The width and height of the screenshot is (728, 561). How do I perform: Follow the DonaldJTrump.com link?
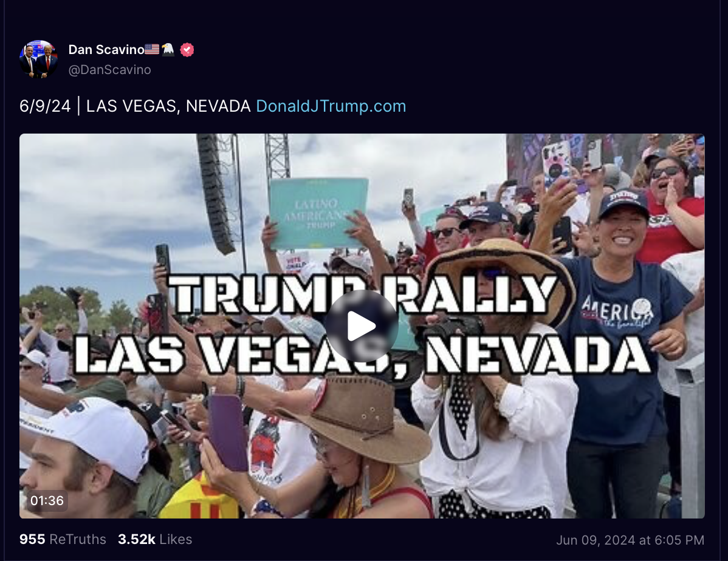(331, 106)
